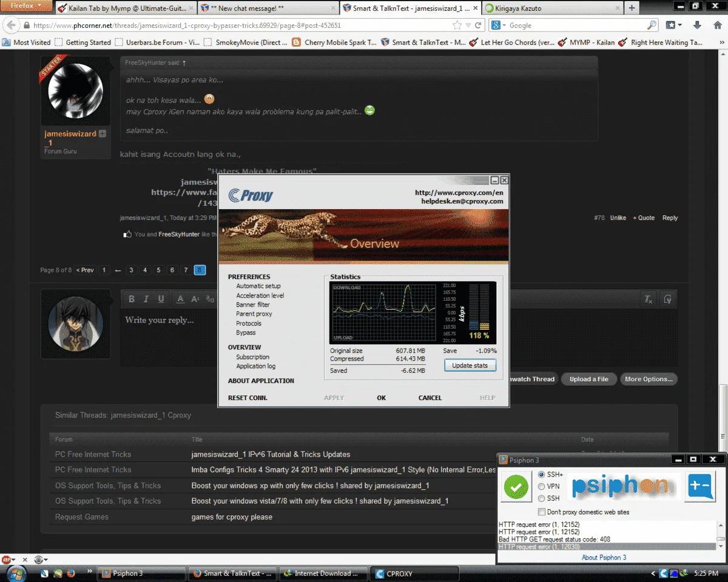
Task: Click the Firefox quick launch icon in taskbar
Action: coord(70,573)
